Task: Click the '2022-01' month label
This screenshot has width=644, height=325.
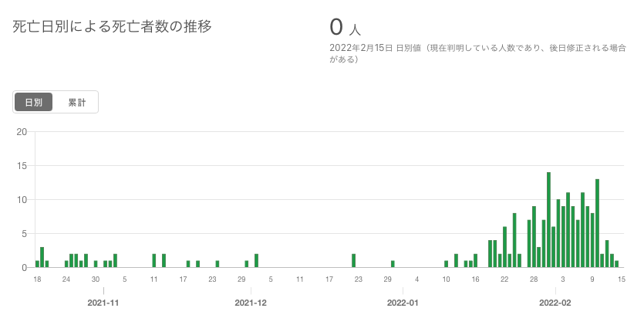Action: [403, 303]
